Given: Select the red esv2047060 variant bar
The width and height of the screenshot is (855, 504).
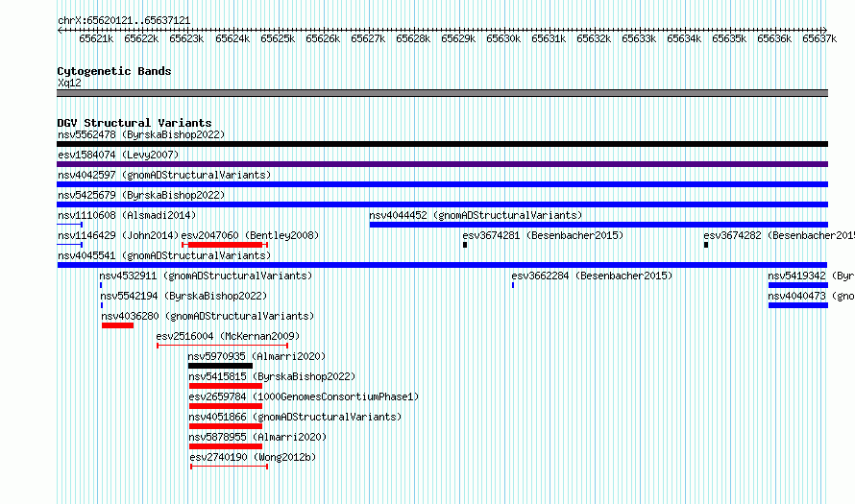Looking at the screenshot, I should click(225, 245).
